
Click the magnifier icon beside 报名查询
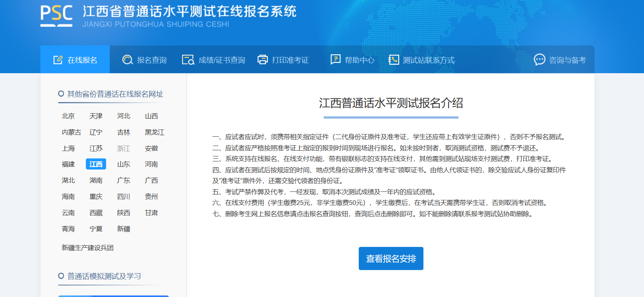coord(127,60)
